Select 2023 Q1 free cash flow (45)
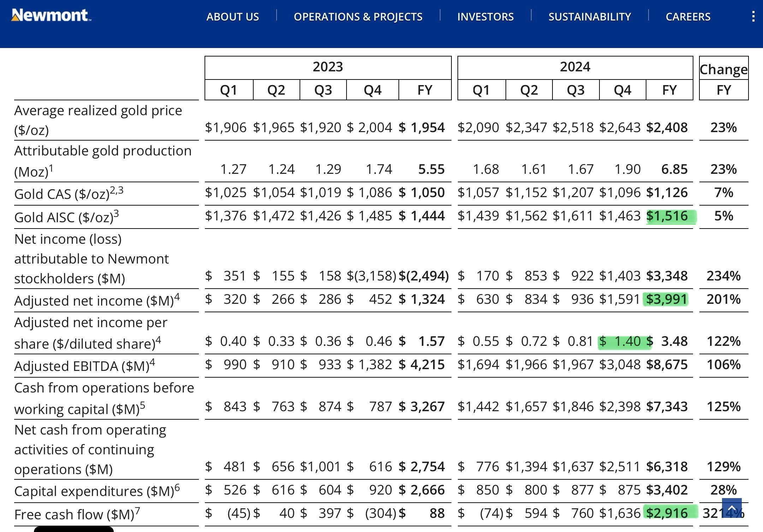763x532 pixels. (239, 514)
